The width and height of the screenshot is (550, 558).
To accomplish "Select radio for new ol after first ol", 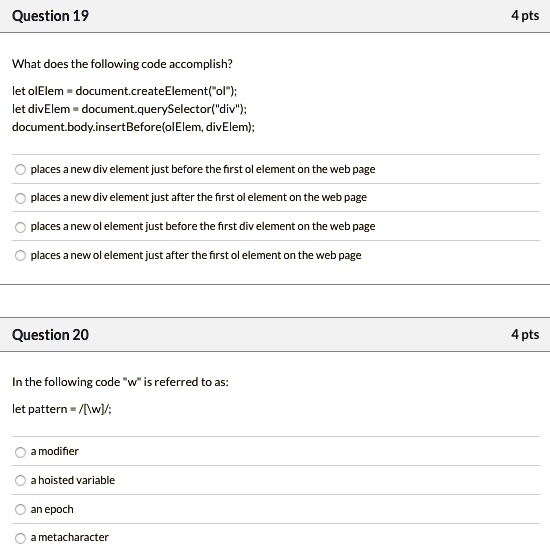I will pyautogui.click(x=20, y=256).
